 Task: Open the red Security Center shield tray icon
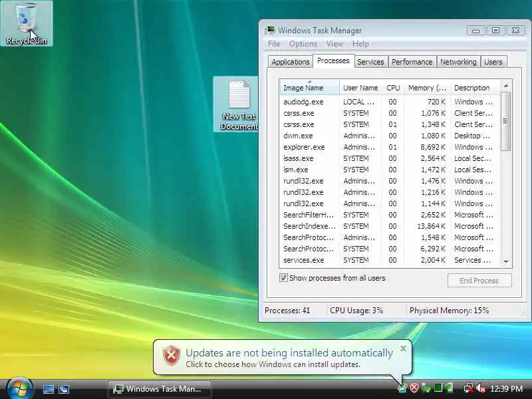click(x=414, y=388)
